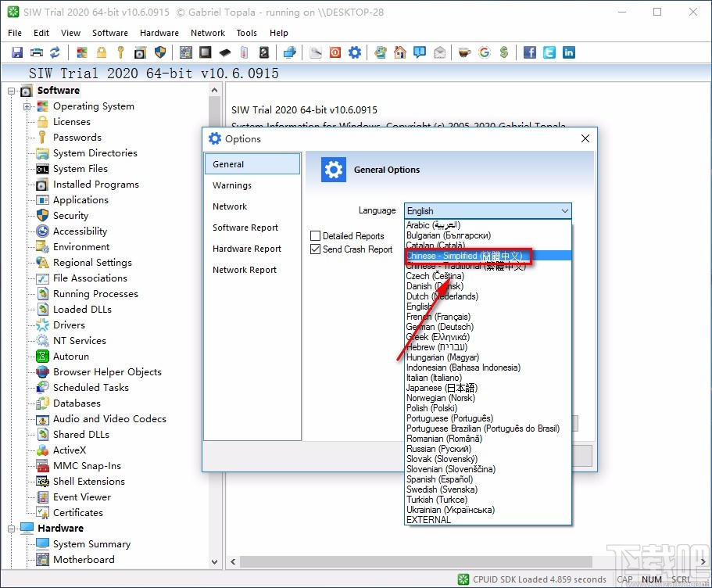Click the LinkedIn toolbar icon

click(x=569, y=52)
